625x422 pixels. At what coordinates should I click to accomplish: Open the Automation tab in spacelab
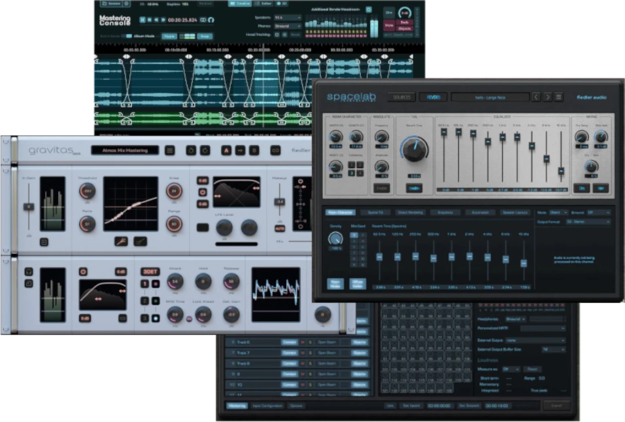pyautogui.click(x=480, y=212)
